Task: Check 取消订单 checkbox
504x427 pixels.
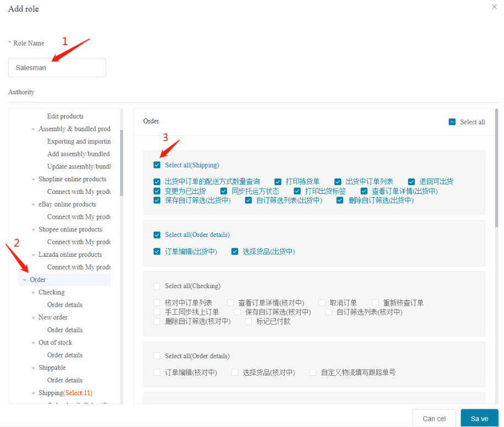Action: [x=322, y=302]
